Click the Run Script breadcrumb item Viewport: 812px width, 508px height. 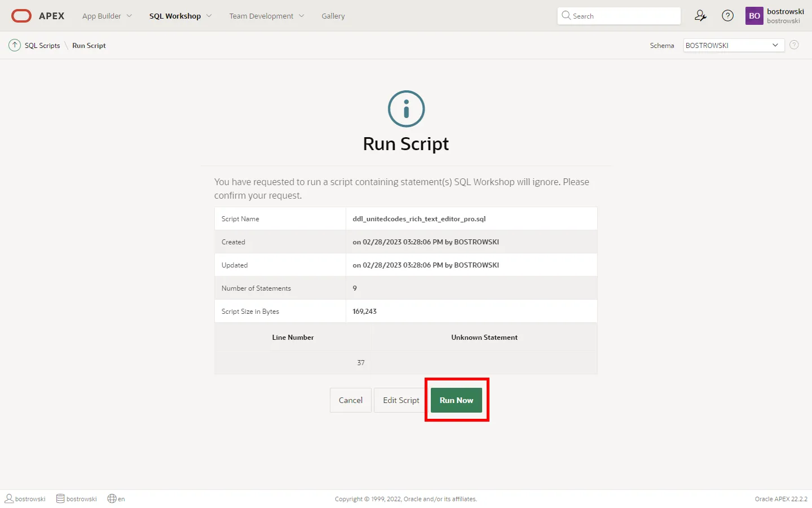click(89, 46)
